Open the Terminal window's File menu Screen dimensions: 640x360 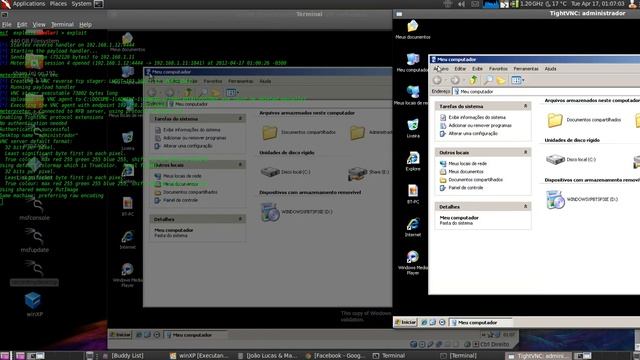pos(7,24)
